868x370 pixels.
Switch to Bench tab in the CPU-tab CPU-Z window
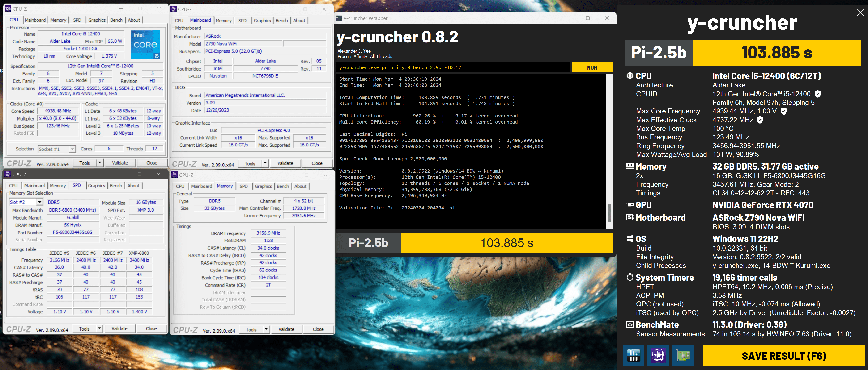coord(116,20)
